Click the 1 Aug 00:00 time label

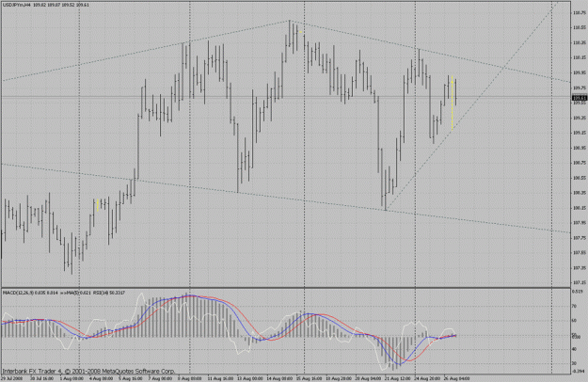pos(72,378)
